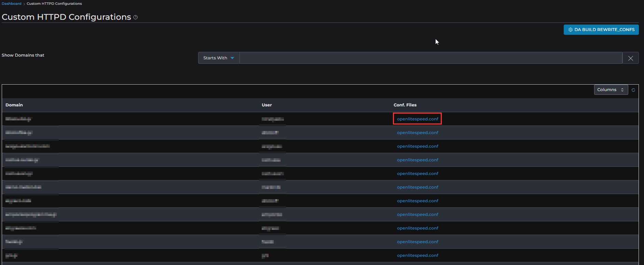Open openlitespeed.conf in the last visible row
The height and width of the screenshot is (265, 644).
point(417,255)
